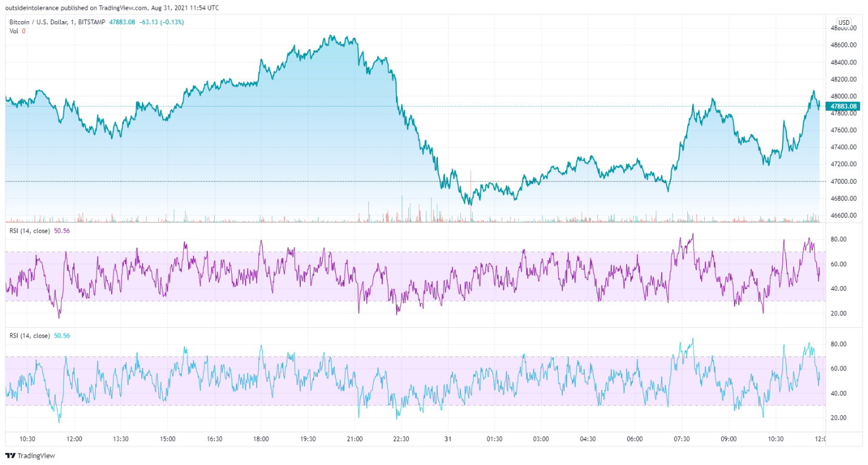Click the 03:00 time axis label
The image size is (868, 465).
[541, 439]
